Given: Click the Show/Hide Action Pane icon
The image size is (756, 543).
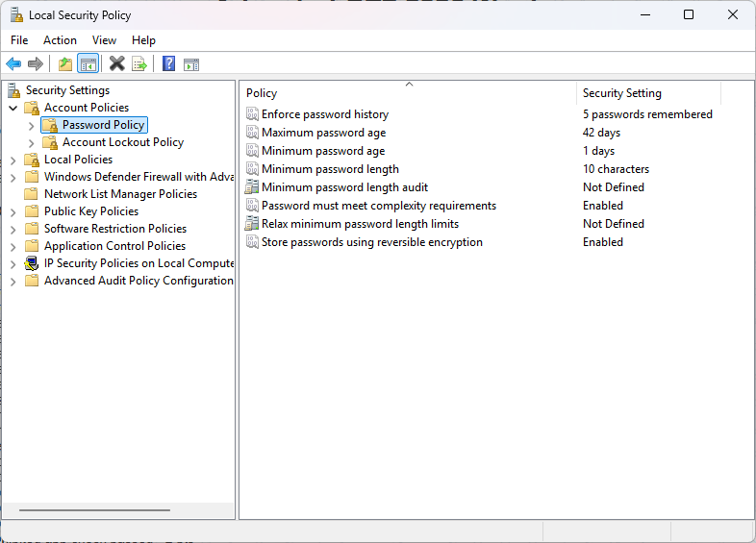Looking at the screenshot, I should point(191,64).
